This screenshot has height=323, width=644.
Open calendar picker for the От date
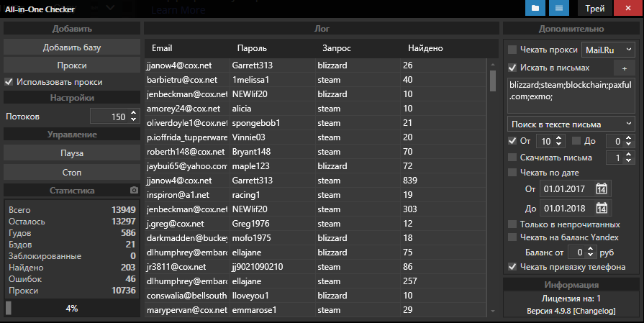(602, 189)
